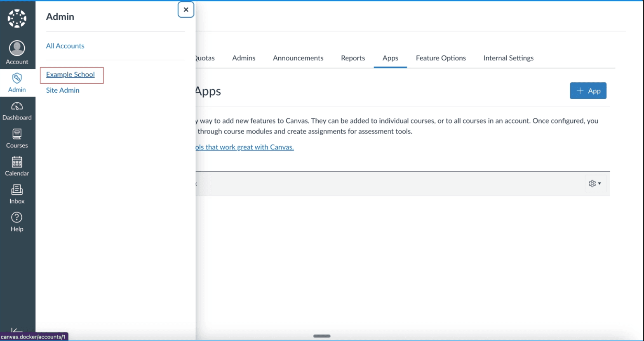Open the Reports tab

point(353,58)
